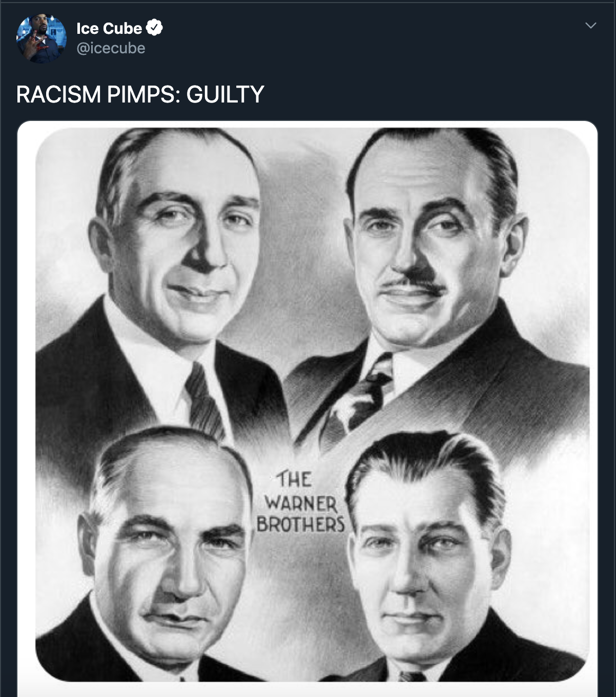Screen dimensions: 616x697
Task: Click the word WARNER in image caption
Action: coord(301,503)
